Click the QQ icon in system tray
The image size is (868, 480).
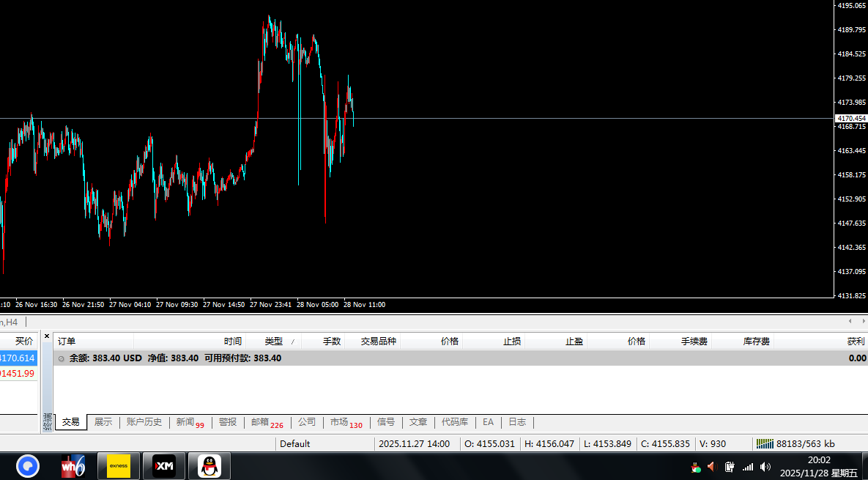[695, 467]
